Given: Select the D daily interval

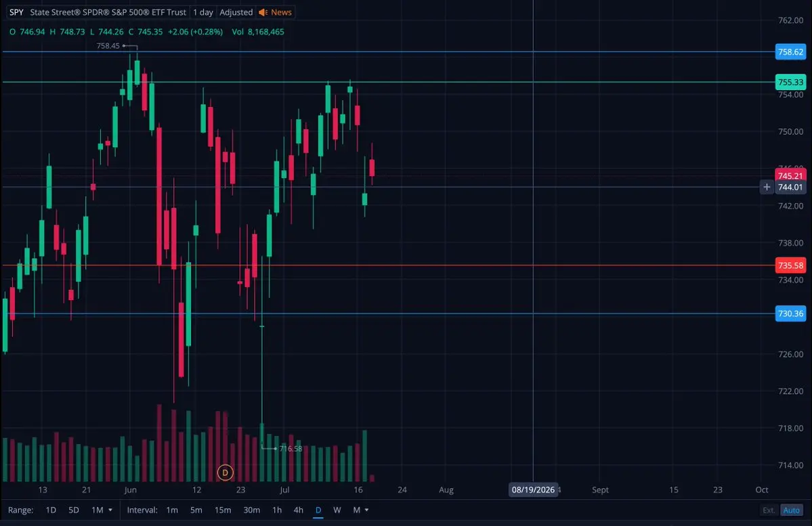Looking at the screenshot, I should tap(318, 510).
